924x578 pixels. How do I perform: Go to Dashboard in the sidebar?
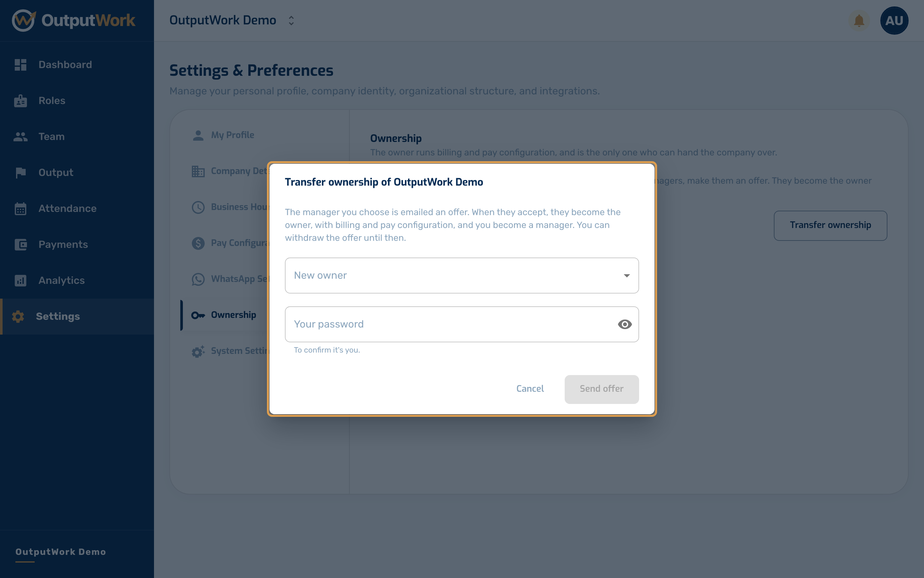coord(77,65)
